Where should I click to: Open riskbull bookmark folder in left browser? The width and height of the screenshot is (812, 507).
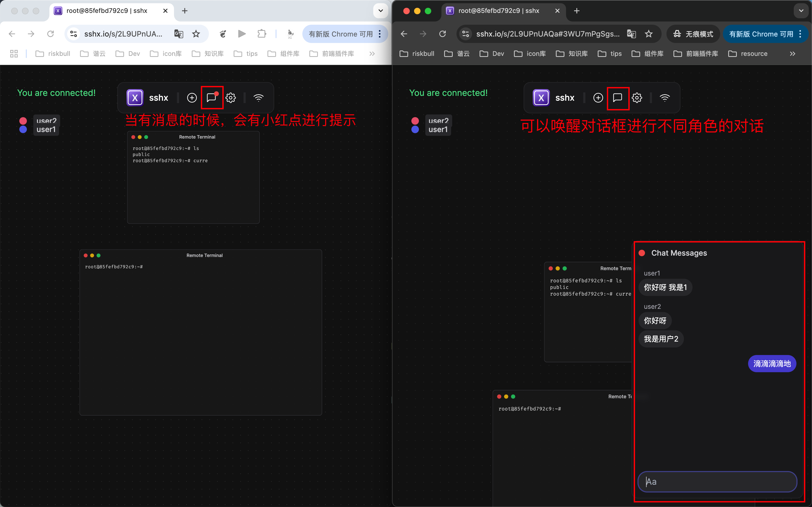coord(53,54)
